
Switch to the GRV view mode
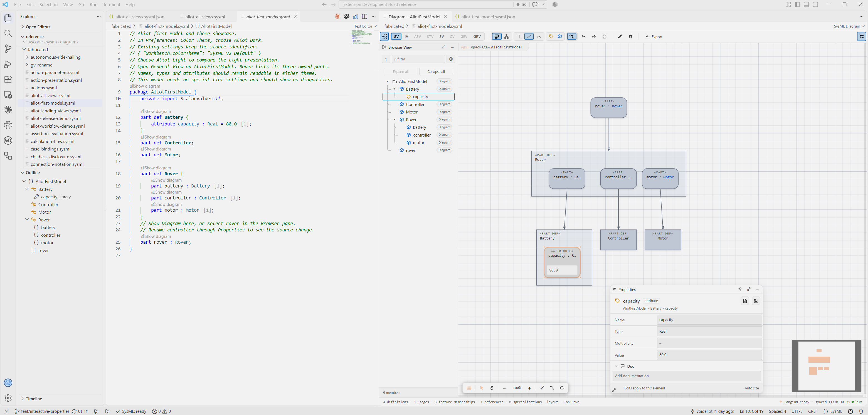477,37
